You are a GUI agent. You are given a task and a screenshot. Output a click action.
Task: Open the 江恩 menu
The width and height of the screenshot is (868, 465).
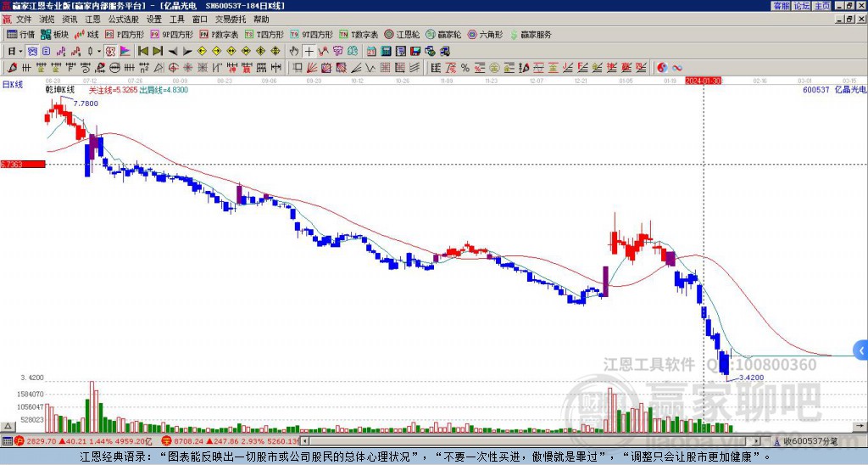click(x=92, y=20)
